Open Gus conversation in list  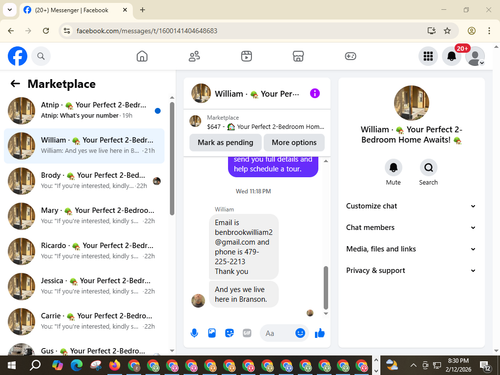coord(84,349)
